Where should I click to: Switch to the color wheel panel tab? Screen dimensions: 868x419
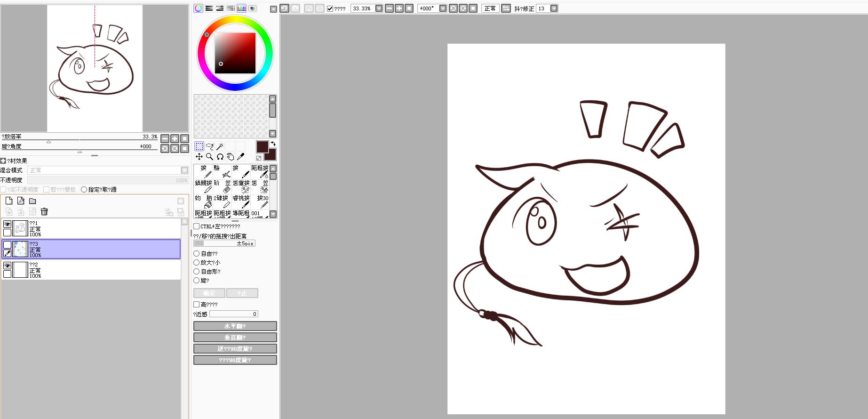click(199, 8)
